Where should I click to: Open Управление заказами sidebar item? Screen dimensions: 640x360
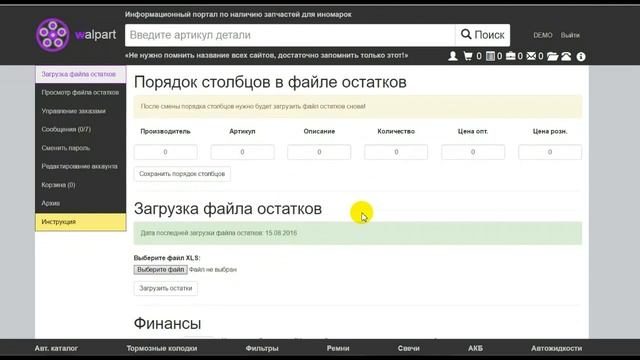click(x=80, y=111)
